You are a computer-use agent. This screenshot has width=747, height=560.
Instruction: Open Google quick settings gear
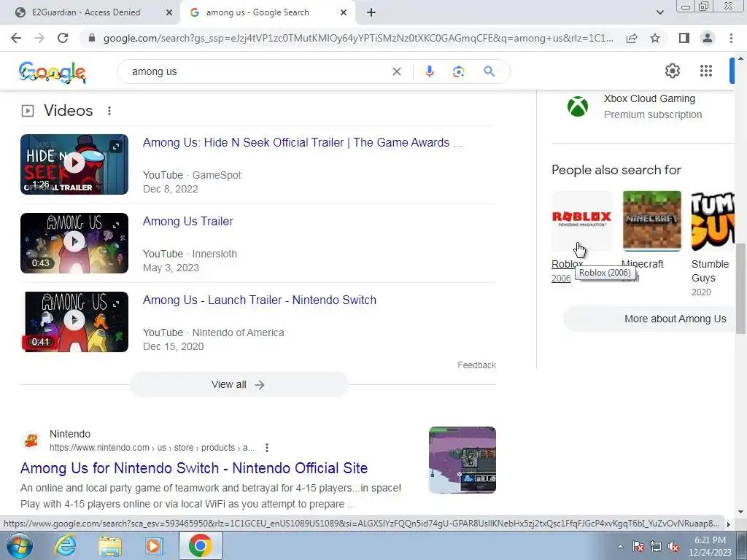(x=672, y=71)
